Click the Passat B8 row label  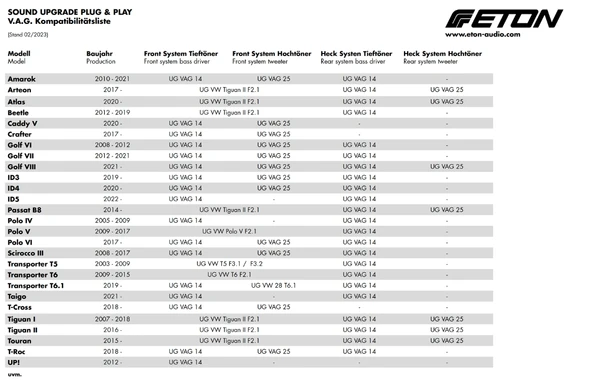coord(25,210)
